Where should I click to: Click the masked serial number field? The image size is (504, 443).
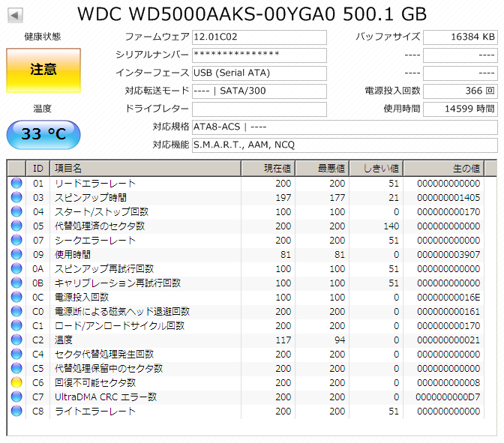pyautogui.click(x=259, y=55)
